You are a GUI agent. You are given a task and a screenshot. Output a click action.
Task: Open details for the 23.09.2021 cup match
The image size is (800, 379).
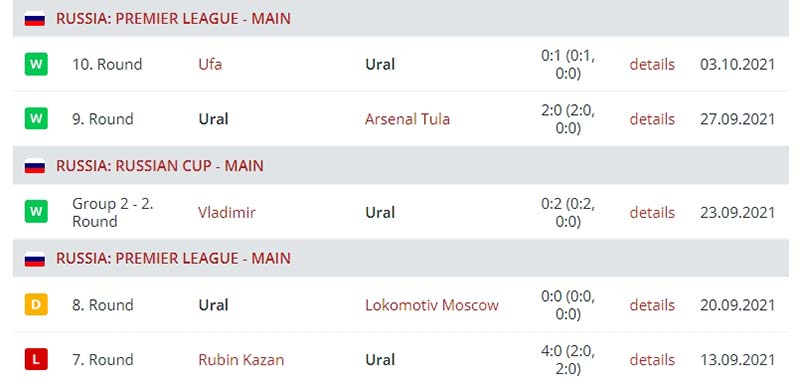652,212
